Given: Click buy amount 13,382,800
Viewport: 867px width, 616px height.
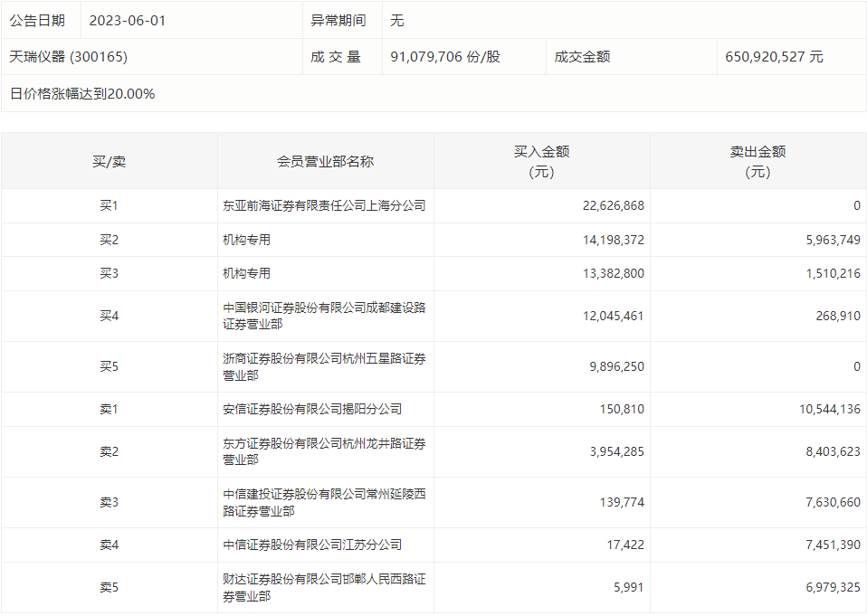Looking at the screenshot, I should [614, 273].
